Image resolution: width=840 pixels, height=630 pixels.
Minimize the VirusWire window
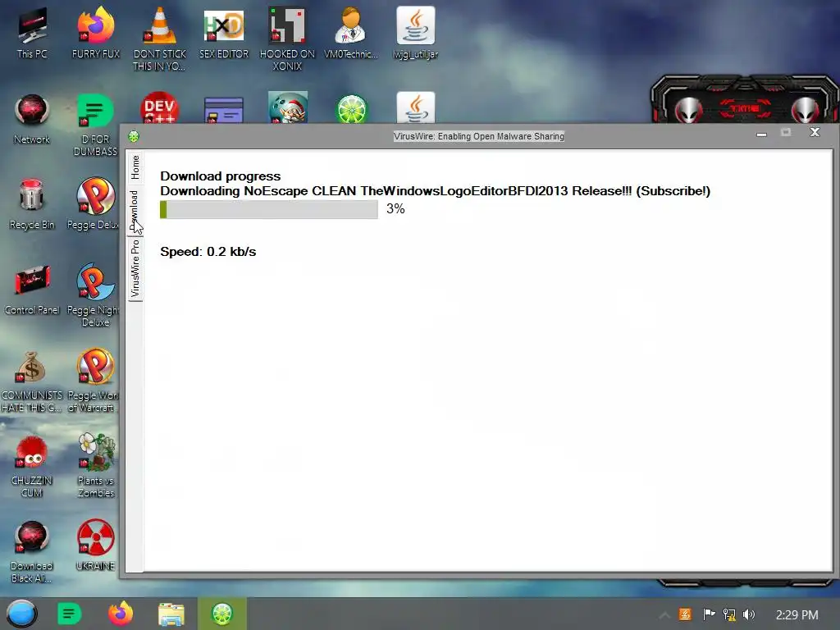coord(761,134)
